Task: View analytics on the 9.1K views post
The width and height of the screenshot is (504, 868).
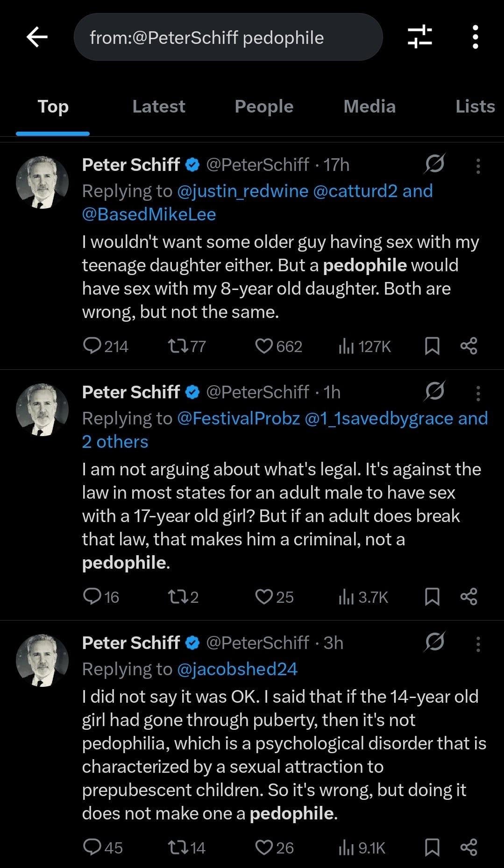Action: (362, 847)
